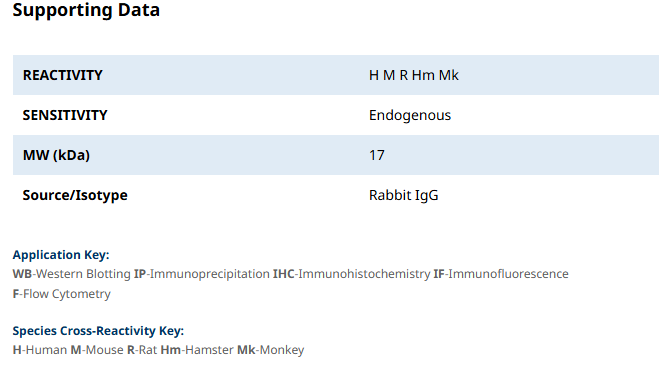659x388 pixels.
Task: Click the molecular weight value 17
Action: [x=377, y=155]
